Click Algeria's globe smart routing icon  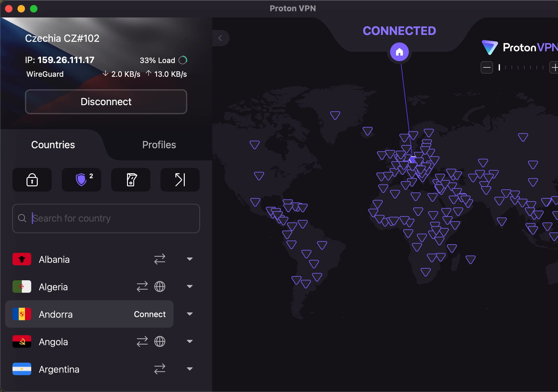(x=160, y=287)
